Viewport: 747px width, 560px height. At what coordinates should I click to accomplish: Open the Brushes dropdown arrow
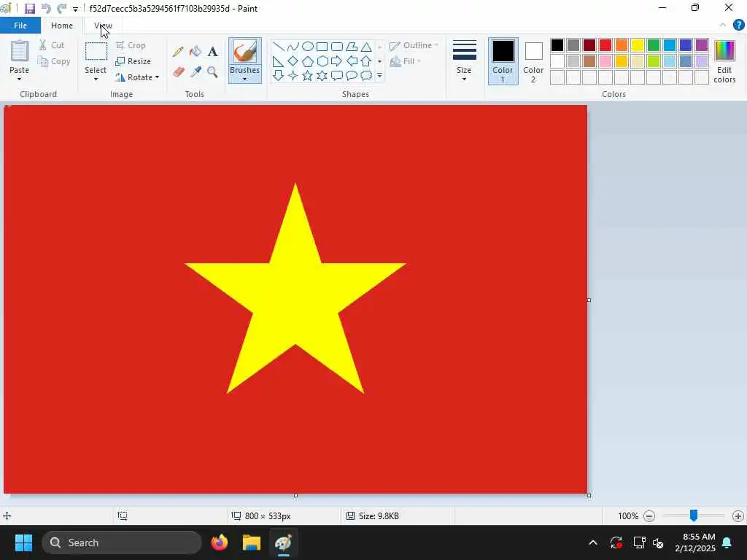244,79
